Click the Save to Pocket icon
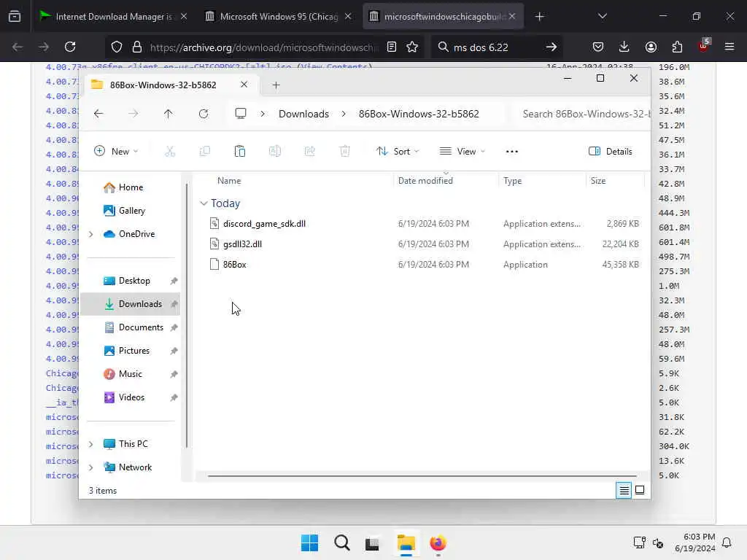 click(x=598, y=47)
